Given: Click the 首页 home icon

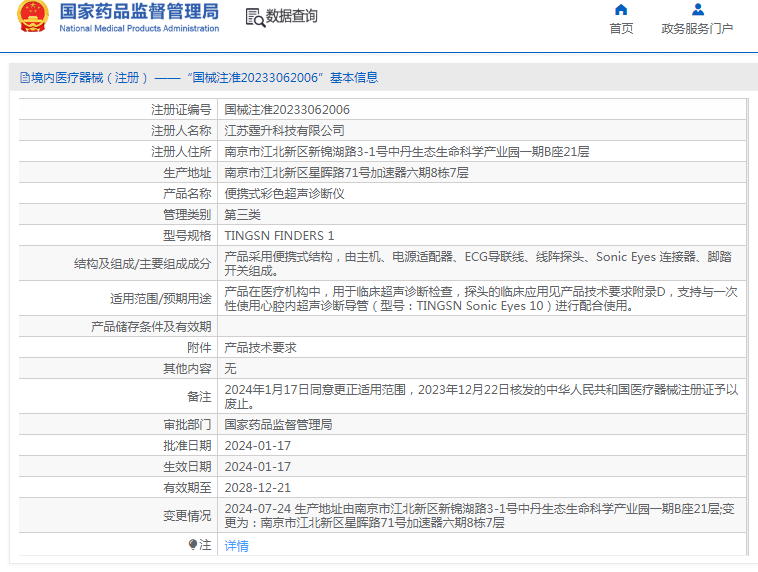Looking at the screenshot, I should pos(621,10).
